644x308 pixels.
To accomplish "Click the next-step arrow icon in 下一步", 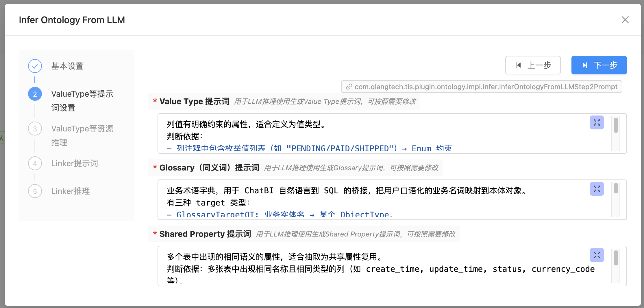I will [585, 65].
